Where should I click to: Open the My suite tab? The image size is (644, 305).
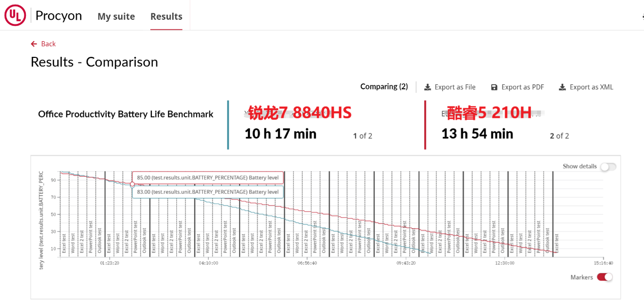coord(116,16)
